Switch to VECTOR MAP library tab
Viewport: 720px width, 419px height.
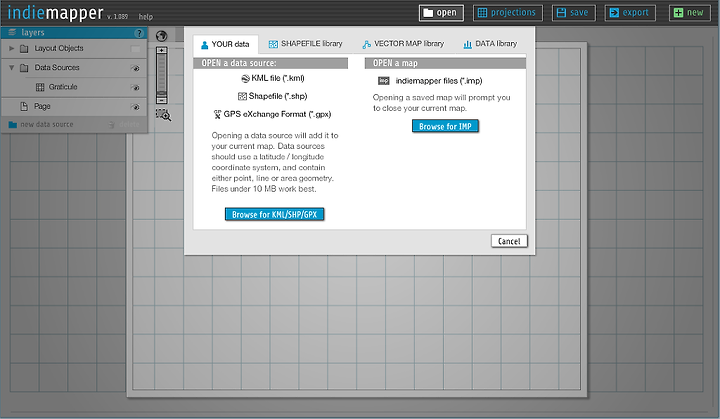(403, 44)
